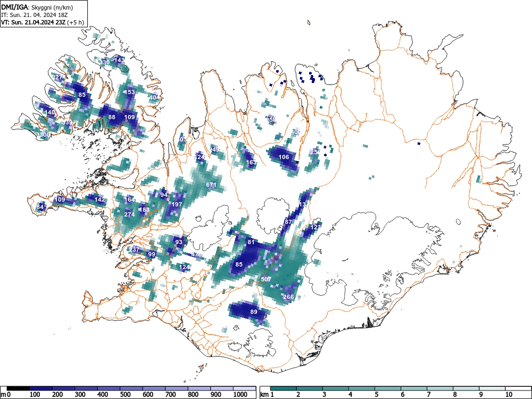Viewport: 532px width, 399px height.
Task: Click the visibility value "84" at the peninsula tip
Action: click(x=40, y=207)
